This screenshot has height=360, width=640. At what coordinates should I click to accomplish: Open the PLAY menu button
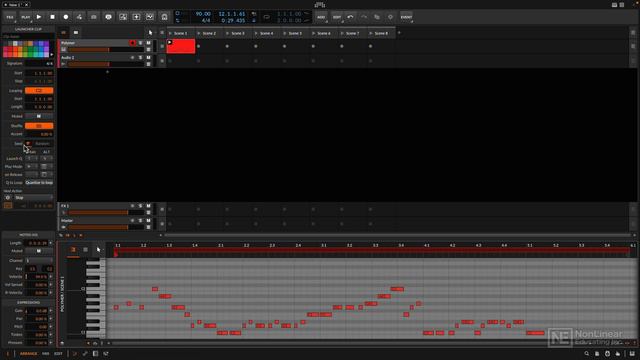point(25,17)
